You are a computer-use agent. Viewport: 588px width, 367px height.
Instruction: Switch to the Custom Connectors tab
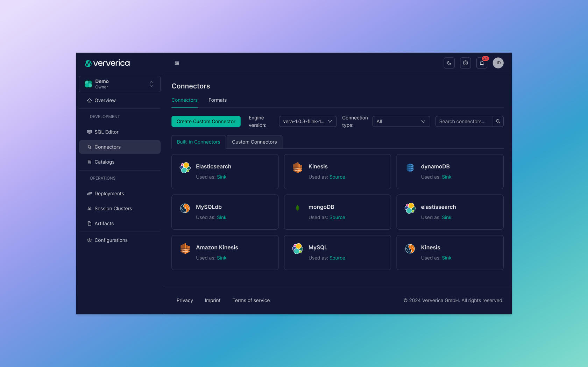pyautogui.click(x=254, y=142)
